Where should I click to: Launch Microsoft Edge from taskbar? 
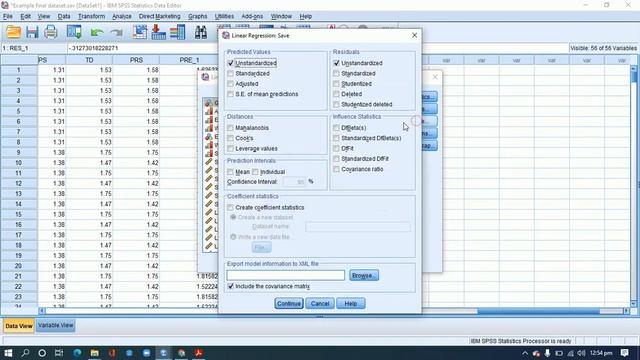[x=77, y=353]
